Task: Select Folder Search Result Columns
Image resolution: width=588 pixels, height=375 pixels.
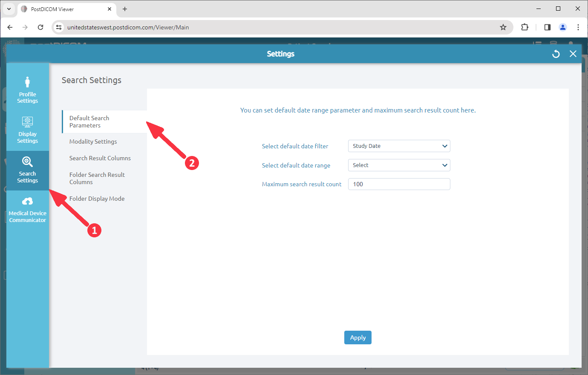Action: 97,178
